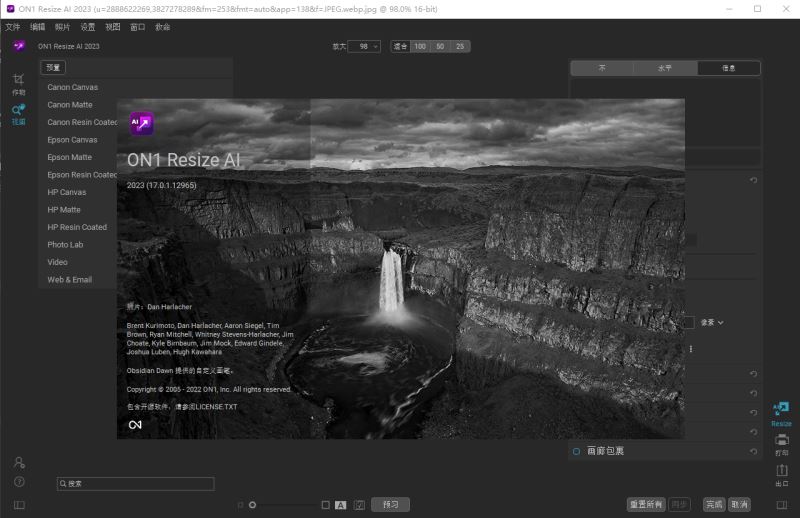
Task: Open the 编辑 Edit menu
Action: [x=38, y=27]
